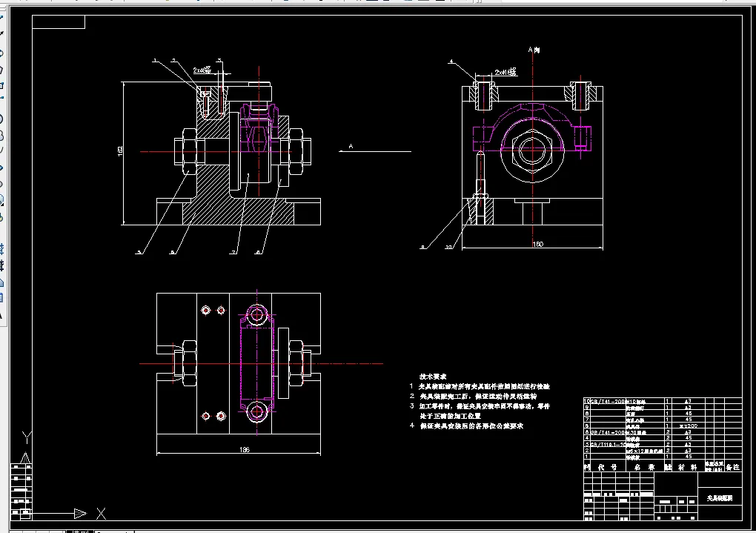Select the 186 width dimension text
The height and width of the screenshot is (533, 756).
[245, 449]
